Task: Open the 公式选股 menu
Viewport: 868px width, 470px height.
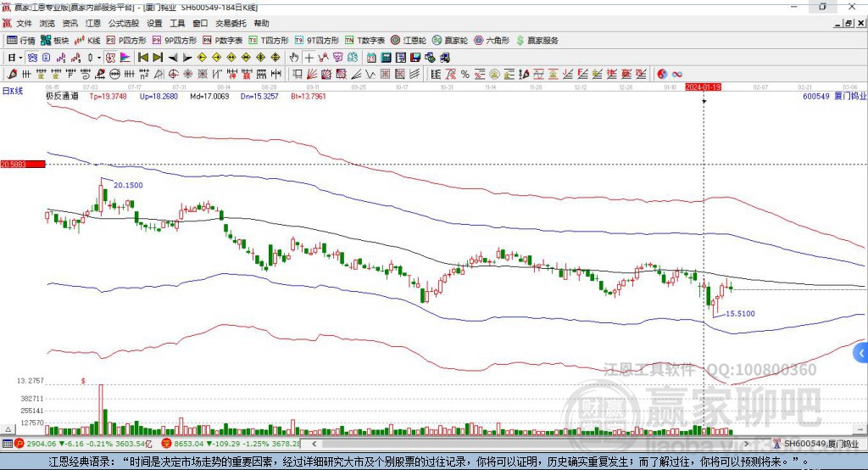Action: 124,23
